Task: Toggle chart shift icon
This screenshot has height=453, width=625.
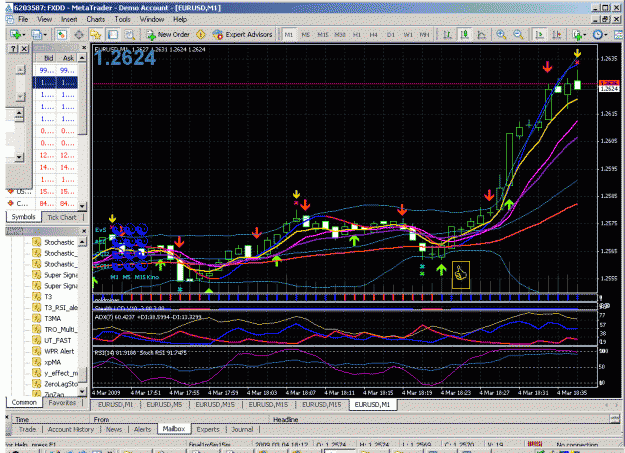Action: (x=557, y=35)
